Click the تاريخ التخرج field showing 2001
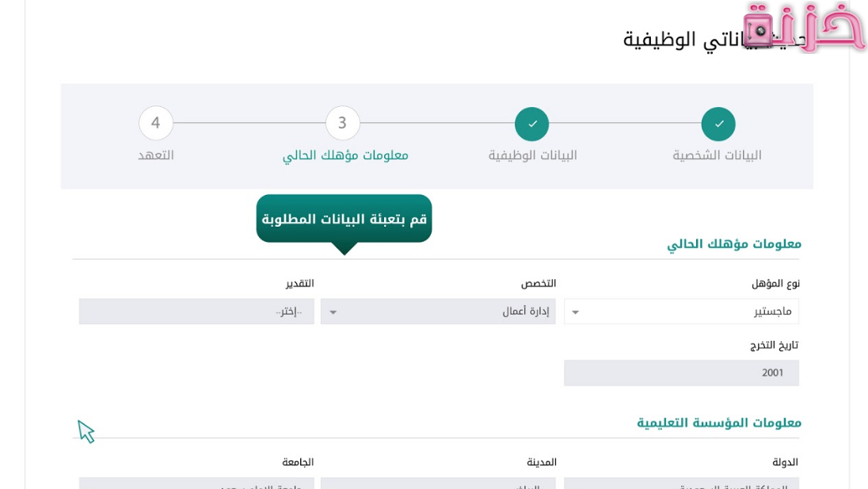Screen dimensions: 868x489 pyautogui.click(x=681, y=372)
